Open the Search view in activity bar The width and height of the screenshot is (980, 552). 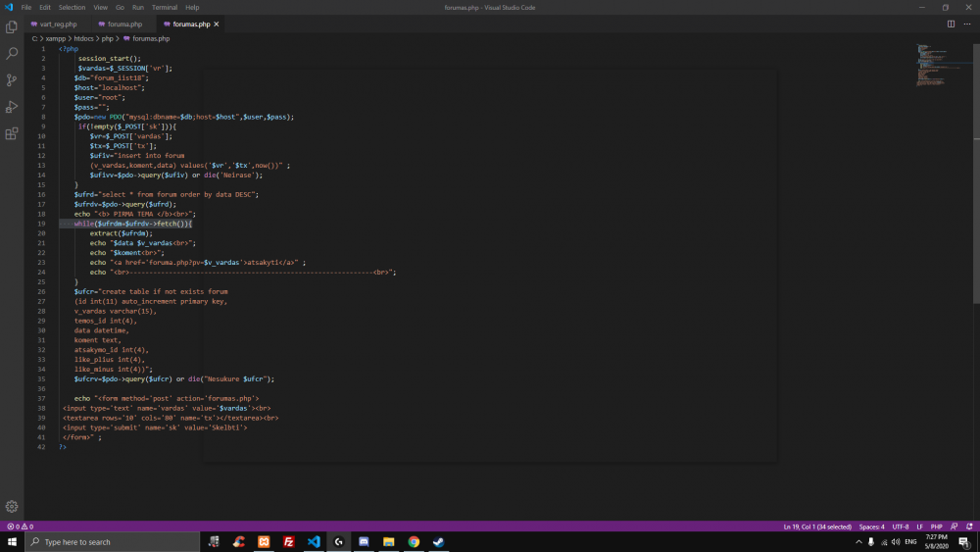click(12, 54)
